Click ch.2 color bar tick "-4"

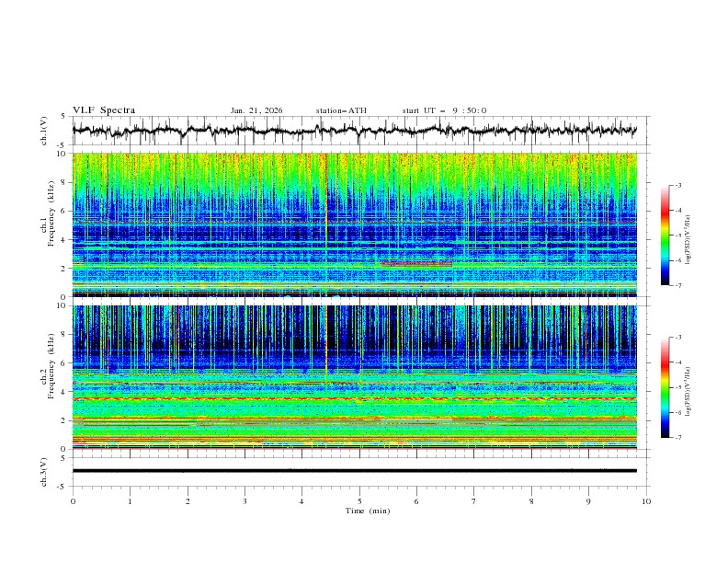click(677, 362)
